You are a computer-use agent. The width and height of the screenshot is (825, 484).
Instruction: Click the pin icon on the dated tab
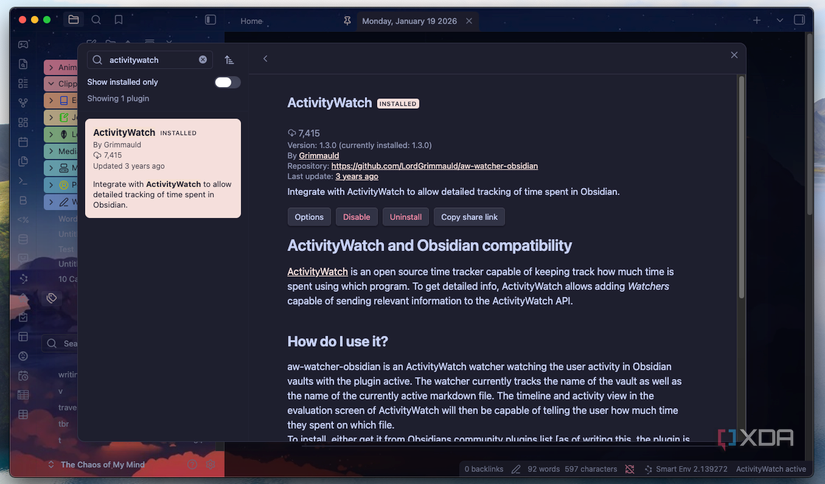click(347, 21)
